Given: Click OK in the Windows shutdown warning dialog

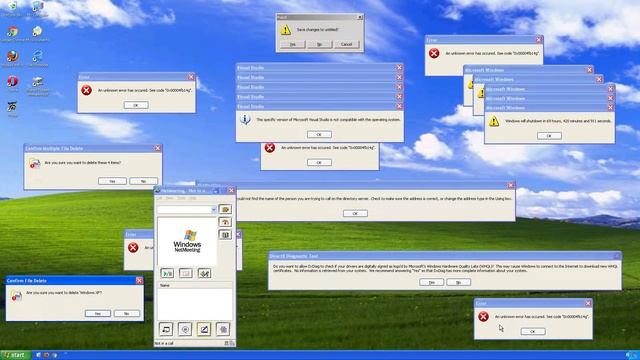Looking at the screenshot, I should click(549, 136).
